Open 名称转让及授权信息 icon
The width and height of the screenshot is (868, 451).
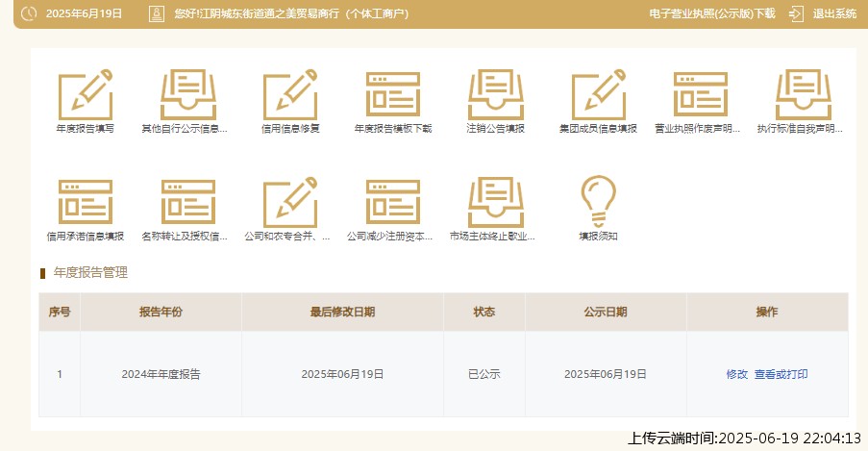pyautogui.click(x=187, y=202)
